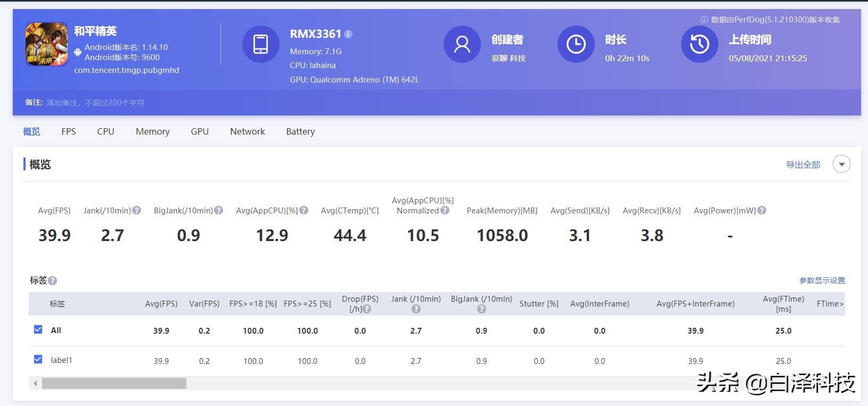The width and height of the screenshot is (868, 406).
Task: Click the duration value 0h 22m 10s
Action: point(627,59)
